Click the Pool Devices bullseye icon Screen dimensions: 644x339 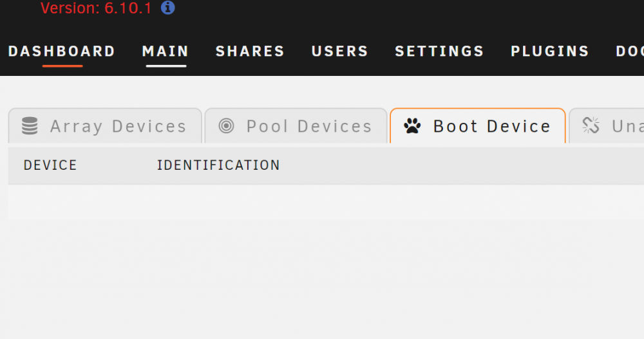(226, 125)
